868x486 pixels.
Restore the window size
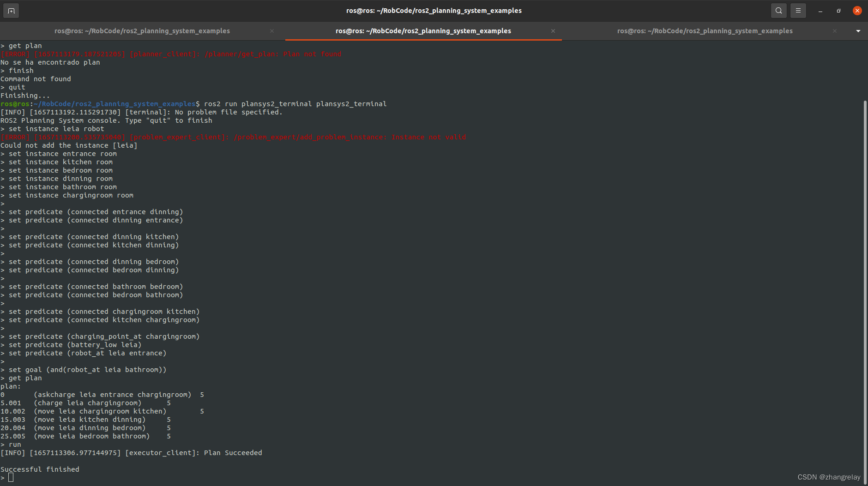pos(838,10)
